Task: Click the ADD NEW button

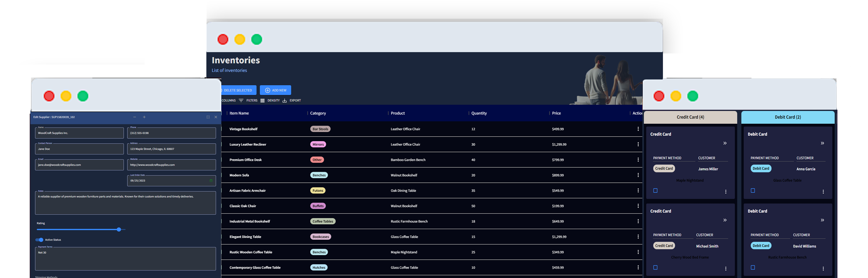Action: point(275,90)
